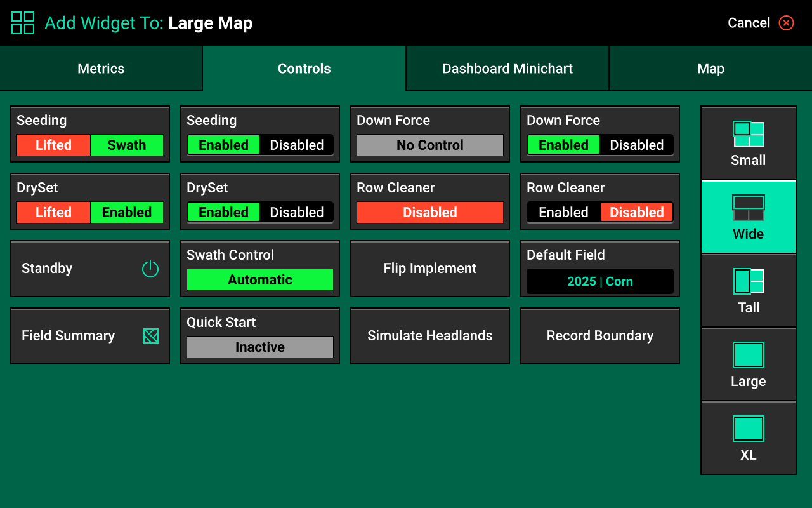Select the Record Boundary button
Image resolution: width=812 pixels, height=508 pixels.
600,336
